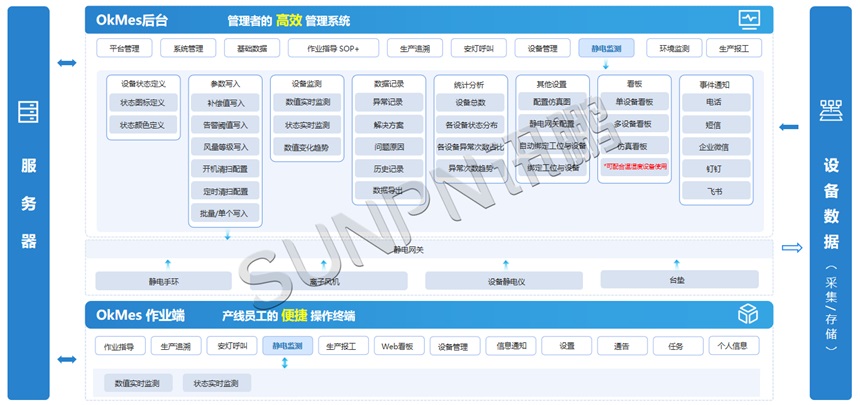Image resolution: width=860 pixels, height=405 pixels.
Task: Open 异常记录 under 数据记录
Action: pyautogui.click(x=389, y=102)
